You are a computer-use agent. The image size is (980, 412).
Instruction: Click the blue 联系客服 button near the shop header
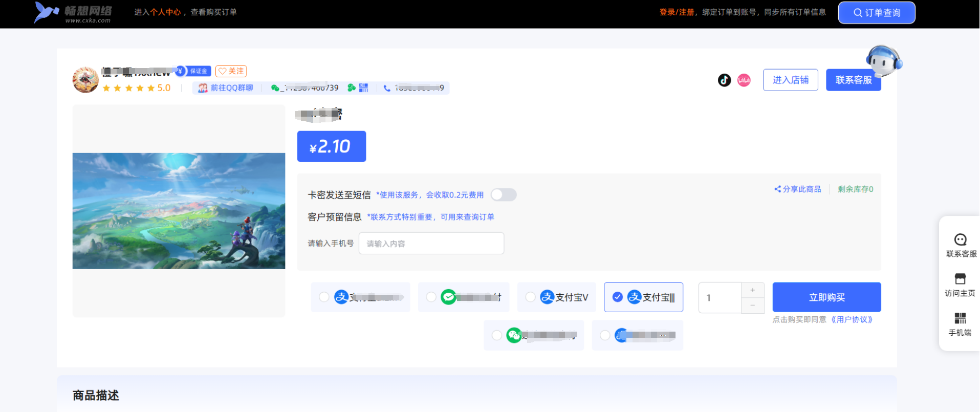[x=853, y=80]
